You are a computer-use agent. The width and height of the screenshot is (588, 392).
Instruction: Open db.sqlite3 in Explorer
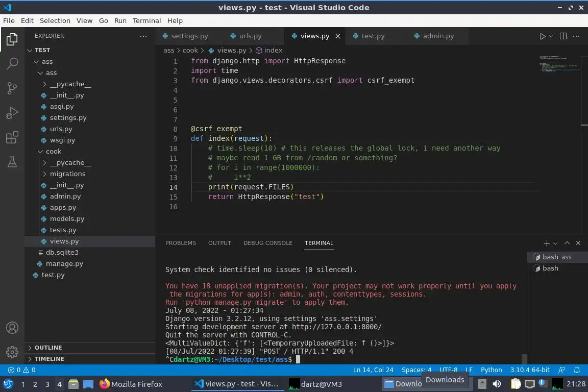pyautogui.click(x=62, y=253)
